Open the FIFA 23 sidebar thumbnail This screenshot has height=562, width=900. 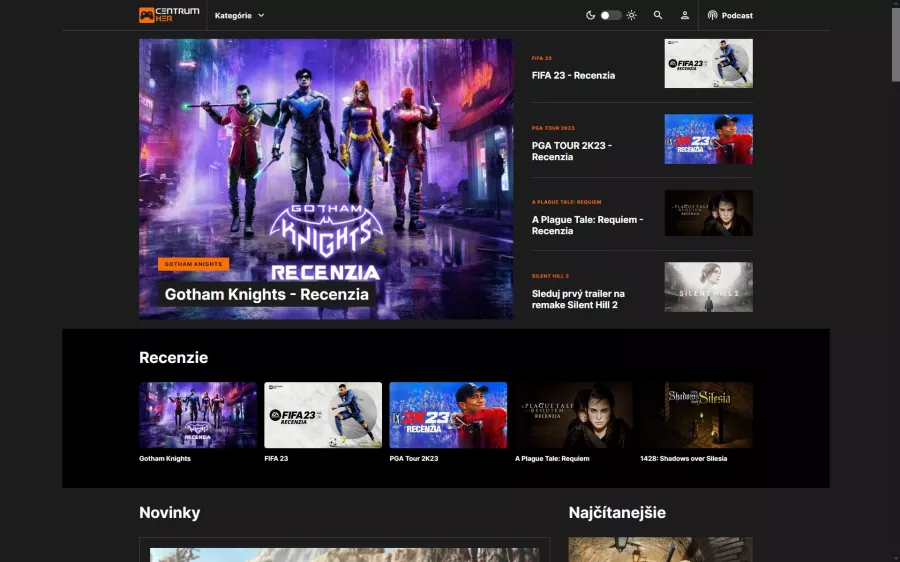point(708,63)
